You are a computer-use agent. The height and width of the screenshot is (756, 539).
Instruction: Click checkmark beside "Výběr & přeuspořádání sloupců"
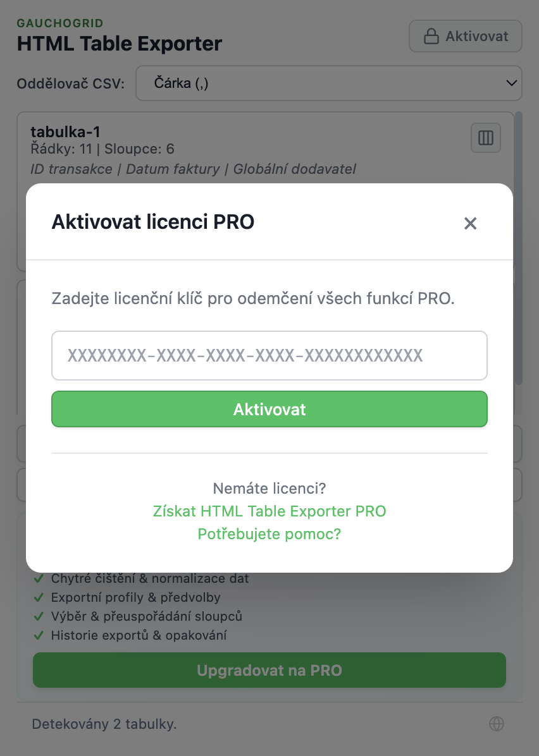(39, 616)
